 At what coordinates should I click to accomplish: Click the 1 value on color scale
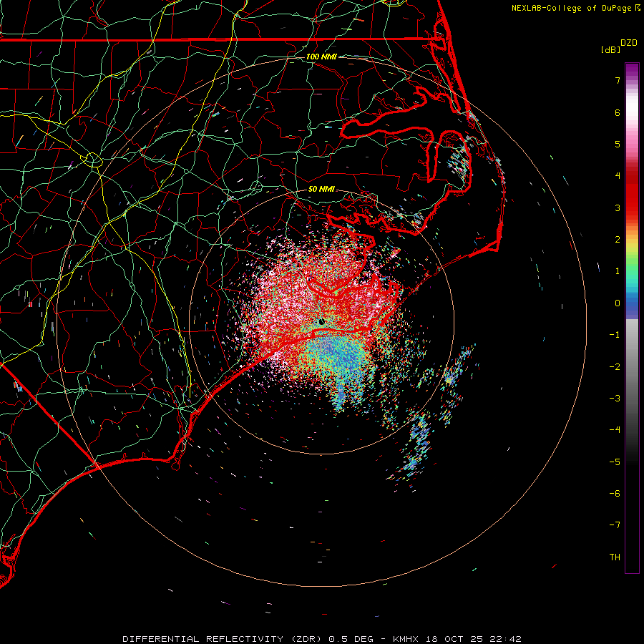click(618, 271)
